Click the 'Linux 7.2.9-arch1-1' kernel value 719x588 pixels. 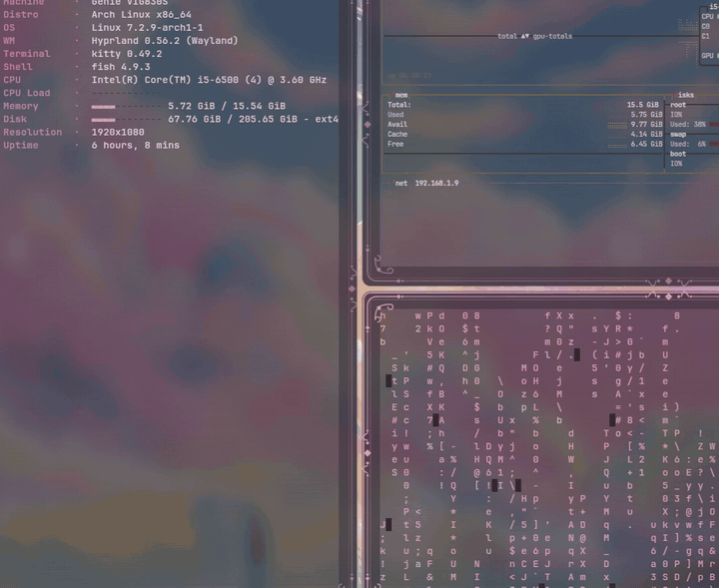tap(147, 28)
